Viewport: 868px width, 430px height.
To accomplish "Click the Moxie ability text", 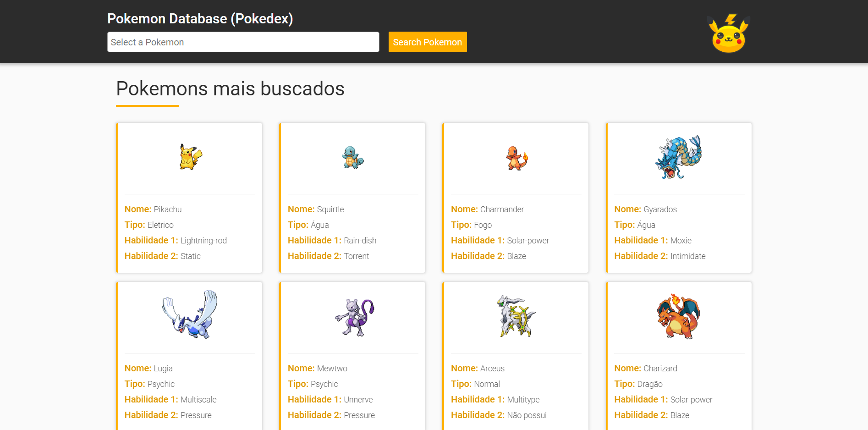I will pyautogui.click(x=681, y=241).
